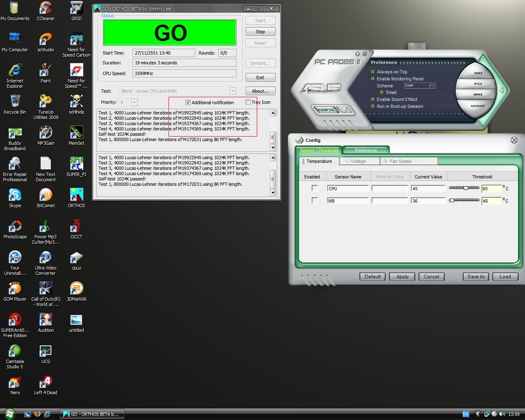This screenshot has width=525, height=420.
Task: Open the BitComet shortcut
Action: [46, 198]
